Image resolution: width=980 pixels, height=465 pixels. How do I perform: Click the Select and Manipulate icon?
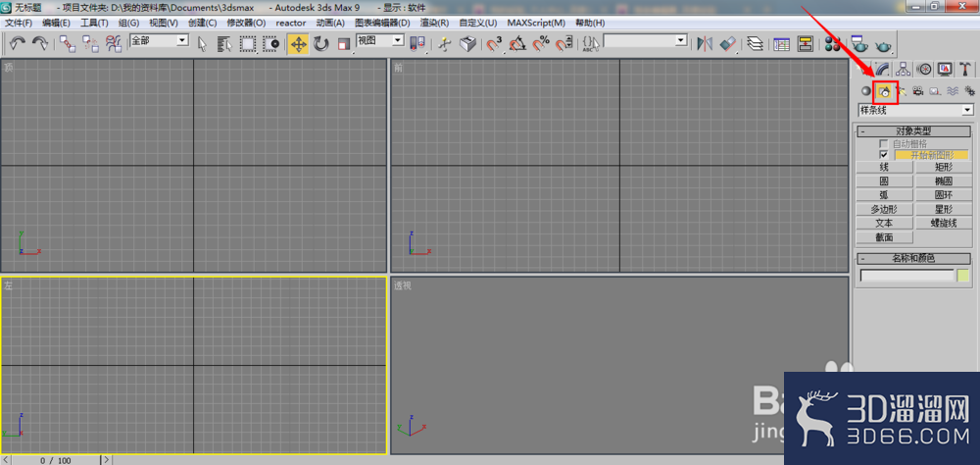click(444, 44)
